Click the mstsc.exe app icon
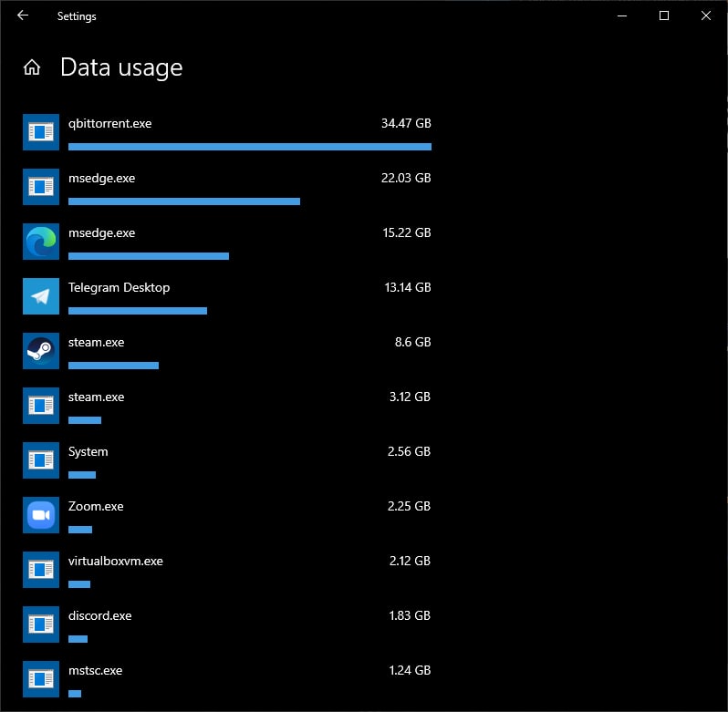The image size is (728, 712). [x=40, y=679]
